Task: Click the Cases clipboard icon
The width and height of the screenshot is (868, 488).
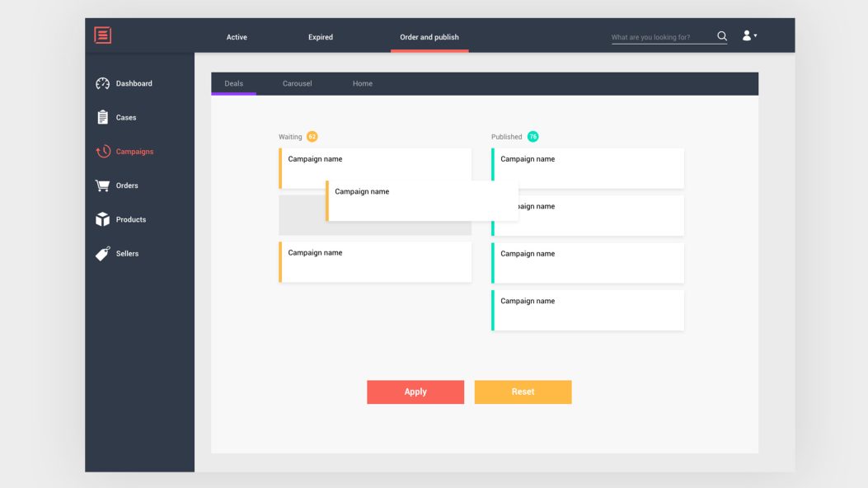Action: point(102,117)
